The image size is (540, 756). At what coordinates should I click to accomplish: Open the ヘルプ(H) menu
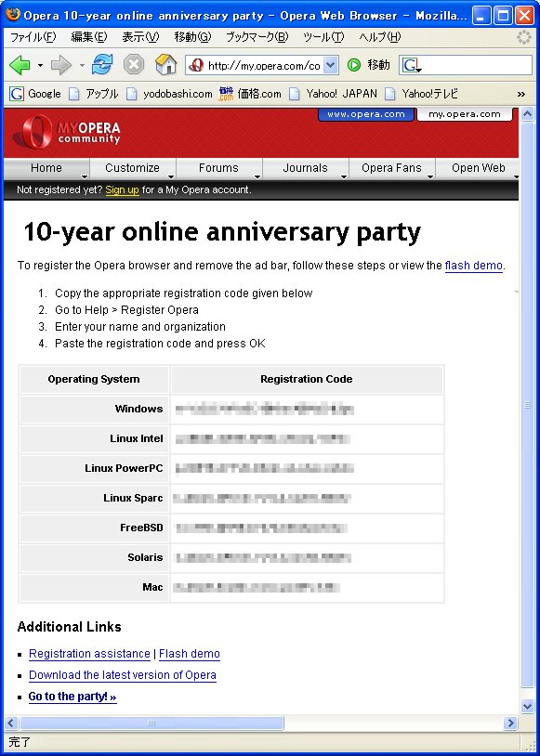click(380, 37)
